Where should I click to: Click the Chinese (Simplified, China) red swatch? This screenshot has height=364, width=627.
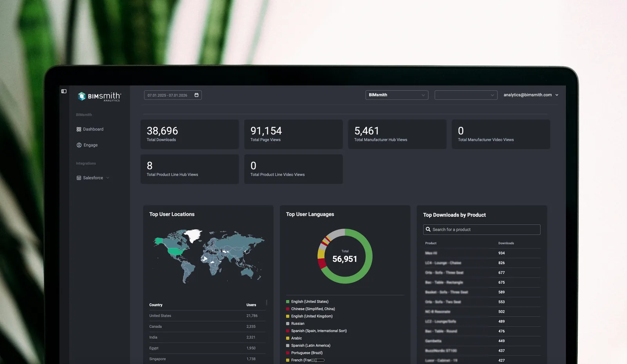click(288, 309)
